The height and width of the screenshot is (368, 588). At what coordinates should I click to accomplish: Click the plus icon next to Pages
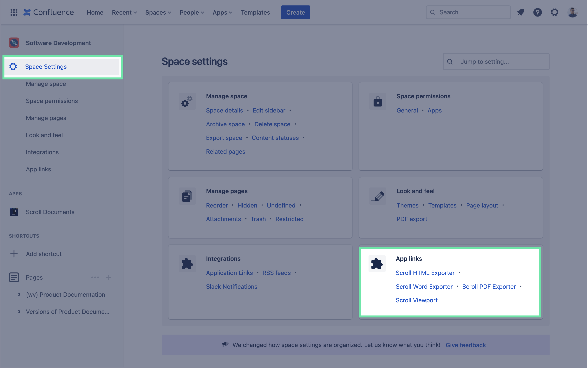click(x=109, y=277)
